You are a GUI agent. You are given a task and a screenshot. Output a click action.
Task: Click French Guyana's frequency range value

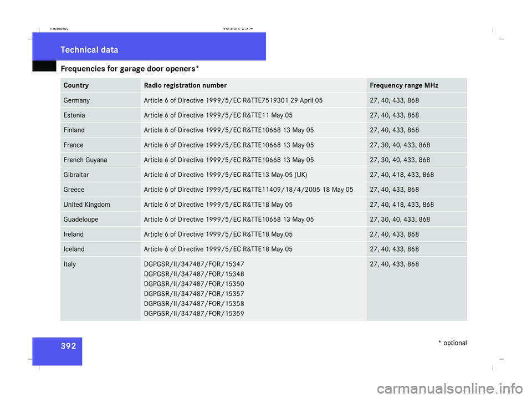click(400, 160)
